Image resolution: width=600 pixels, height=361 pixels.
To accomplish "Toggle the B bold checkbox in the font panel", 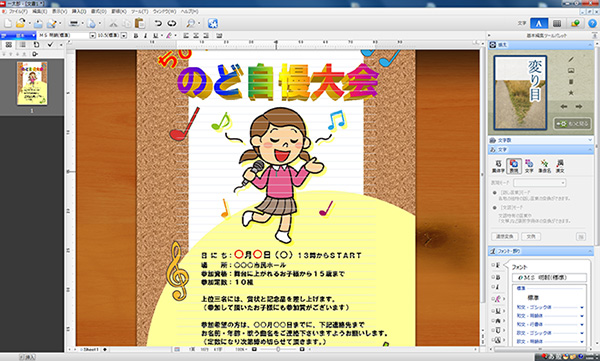I will 496,276.
